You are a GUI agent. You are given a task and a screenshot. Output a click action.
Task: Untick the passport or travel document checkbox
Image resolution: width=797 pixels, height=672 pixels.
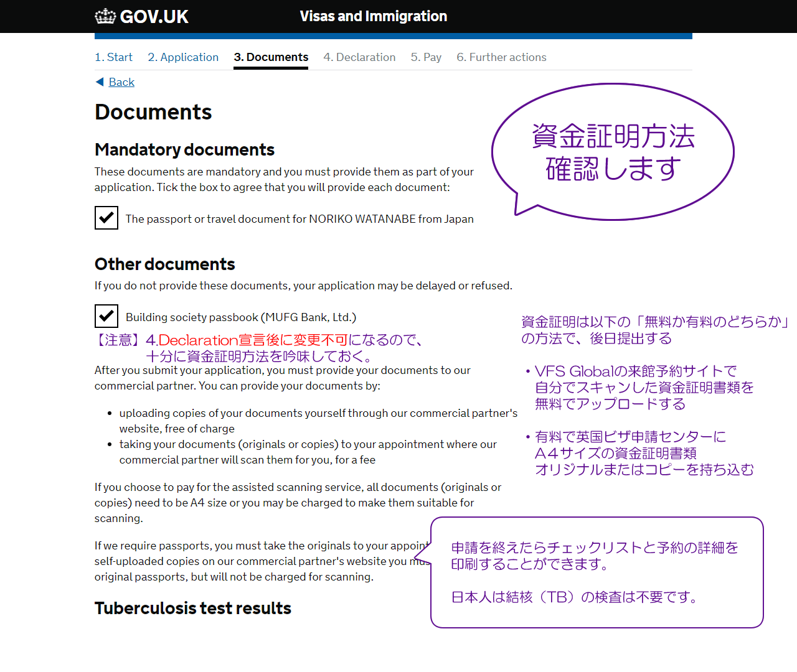coord(106,218)
